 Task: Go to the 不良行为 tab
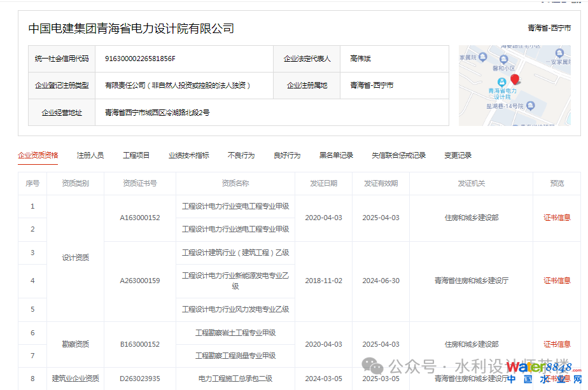point(241,155)
